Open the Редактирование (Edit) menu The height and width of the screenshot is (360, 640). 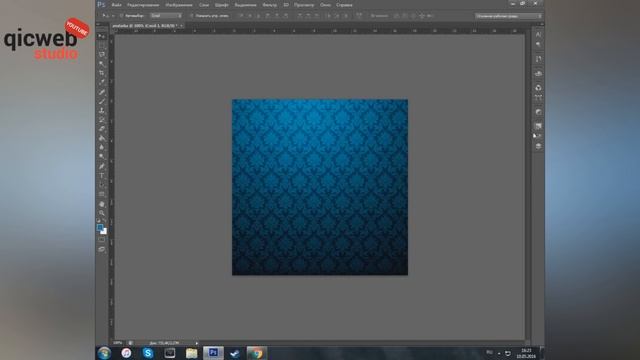point(143,5)
